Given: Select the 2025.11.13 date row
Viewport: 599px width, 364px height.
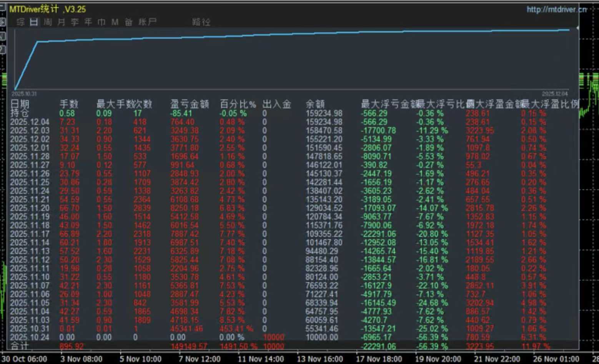Looking at the screenshot, I should pyautogui.click(x=30, y=251).
